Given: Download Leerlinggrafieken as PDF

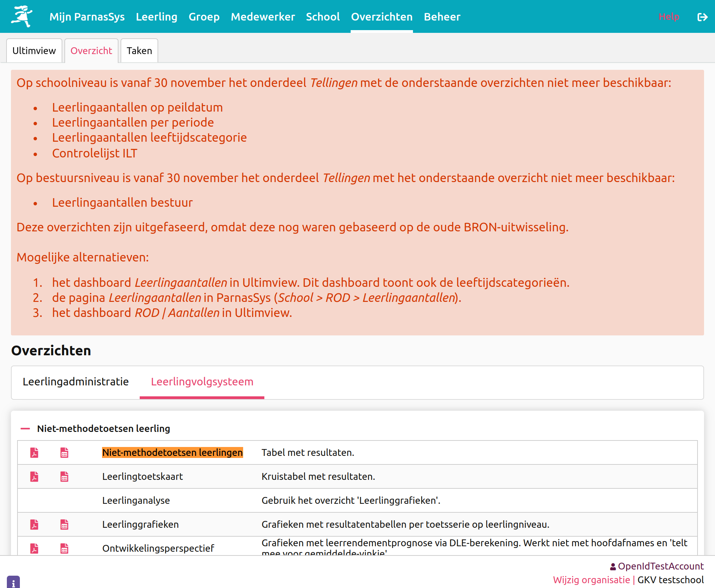Looking at the screenshot, I should [x=34, y=524].
